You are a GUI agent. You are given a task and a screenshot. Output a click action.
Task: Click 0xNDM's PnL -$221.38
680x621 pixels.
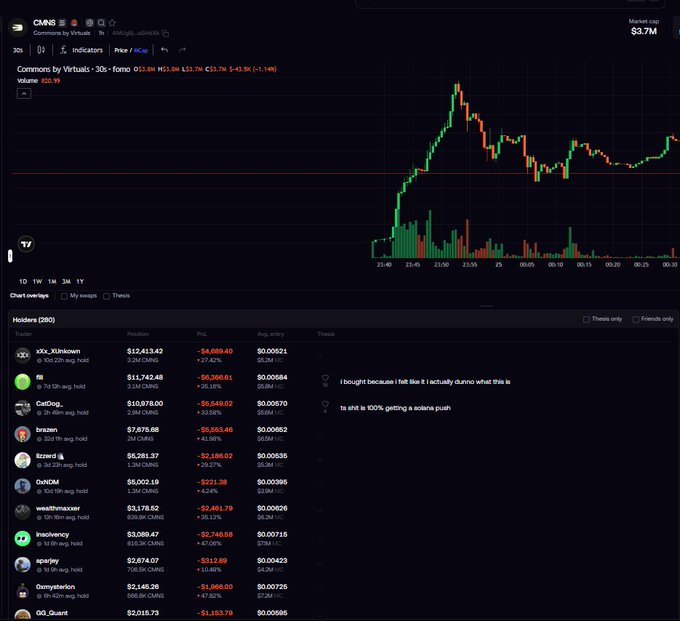[214, 482]
